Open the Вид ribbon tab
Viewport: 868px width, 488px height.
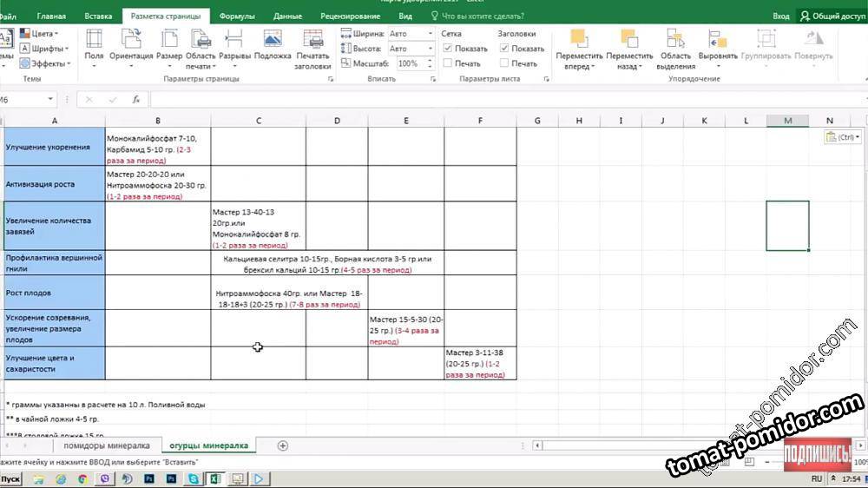coord(405,16)
